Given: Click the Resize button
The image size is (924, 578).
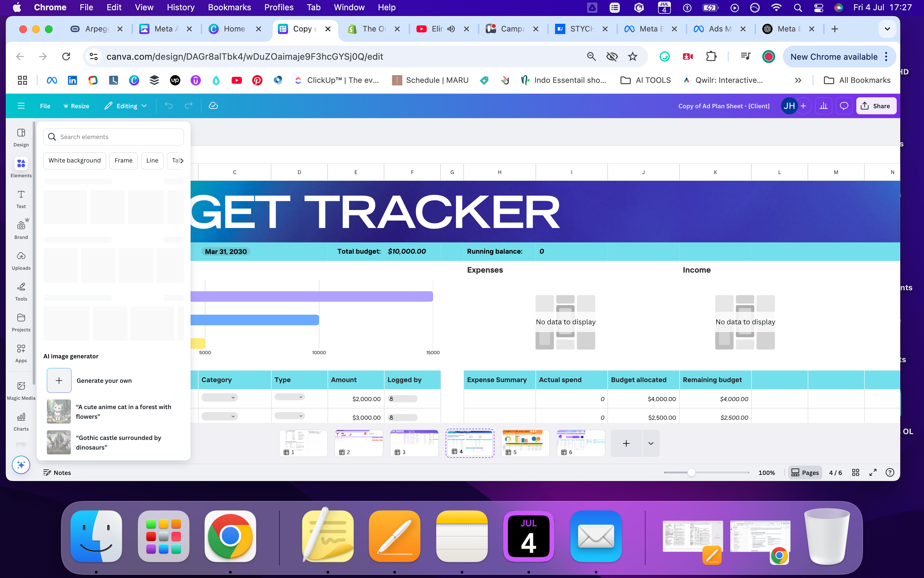Looking at the screenshot, I should click(x=76, y=106).
